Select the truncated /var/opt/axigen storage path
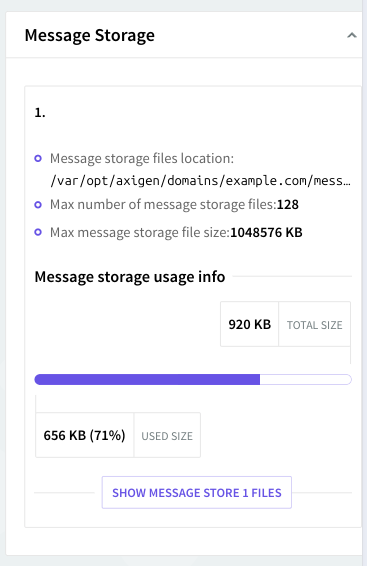Image resolution: width=367 pixels, height=566 pixels. click(x=200, y=181)
